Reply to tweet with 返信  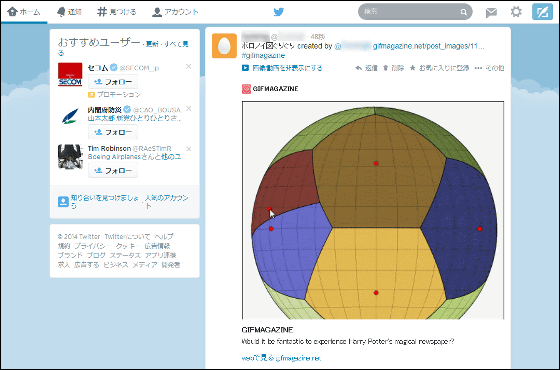[x=366, y=68]
